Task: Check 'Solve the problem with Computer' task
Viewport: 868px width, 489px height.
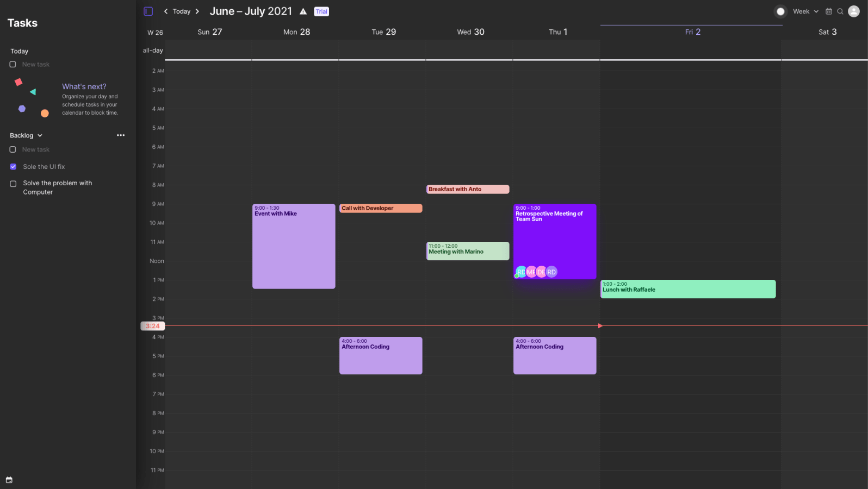Action: click(x=13, y=184)
